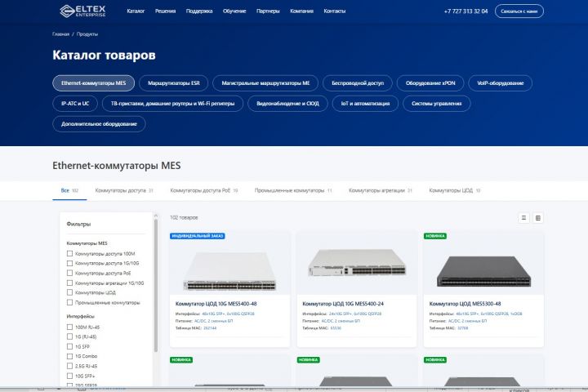The height and width of the screenshot is (392, 588).
Task: Select Ethernet-коммутаторы MES category pill
Action: 93,83
